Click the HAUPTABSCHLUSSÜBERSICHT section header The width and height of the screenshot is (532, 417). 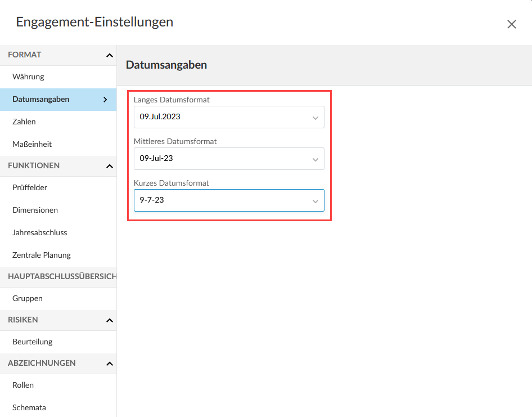58,277
